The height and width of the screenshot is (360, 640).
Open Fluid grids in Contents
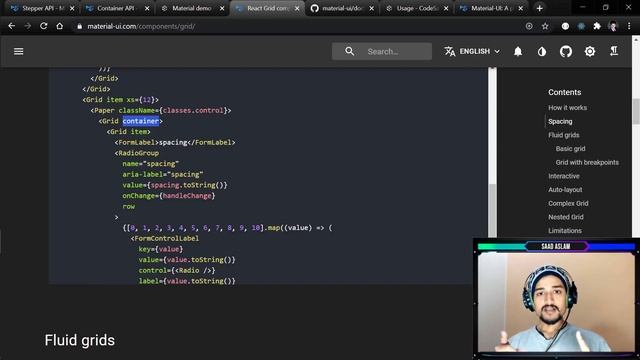(x=564, y=135)
